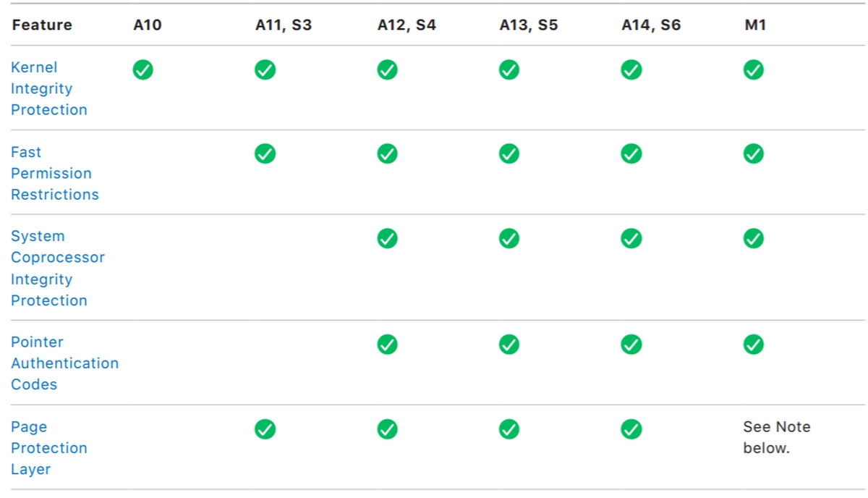868x498 pixels.
Task: Click Pointer Authentication checkmark under A12, S4
Action: click(x=388, y=345)
